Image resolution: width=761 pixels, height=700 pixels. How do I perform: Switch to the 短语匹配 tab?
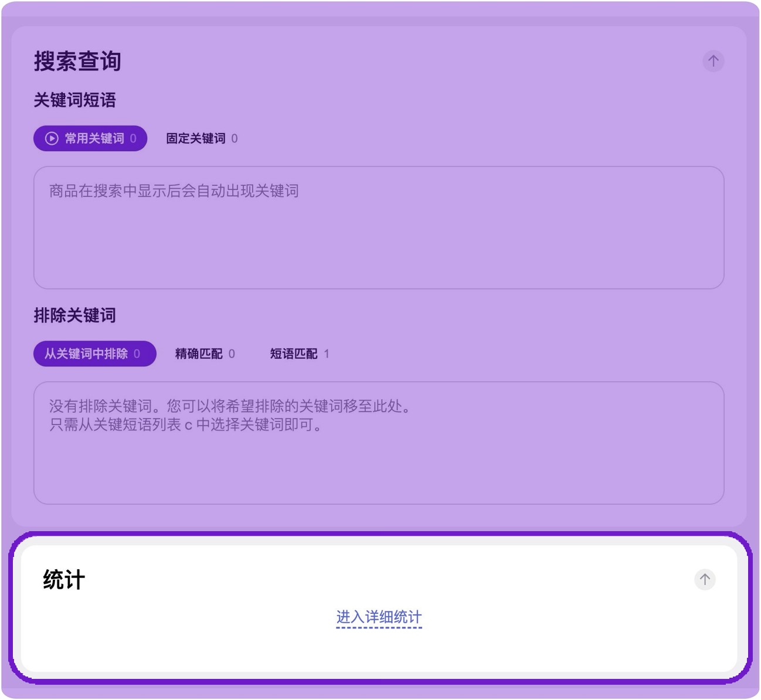pyautogui.click(x=300, y=354)
